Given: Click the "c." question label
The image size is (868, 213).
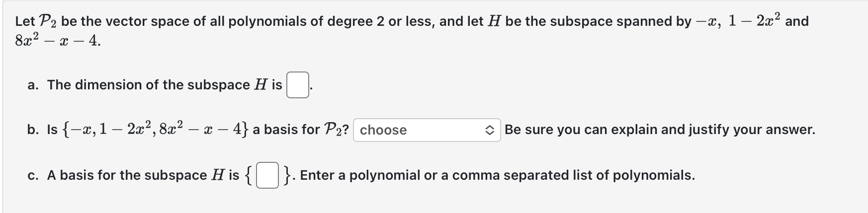Looking at the screenshot, I should click(33, 175).
